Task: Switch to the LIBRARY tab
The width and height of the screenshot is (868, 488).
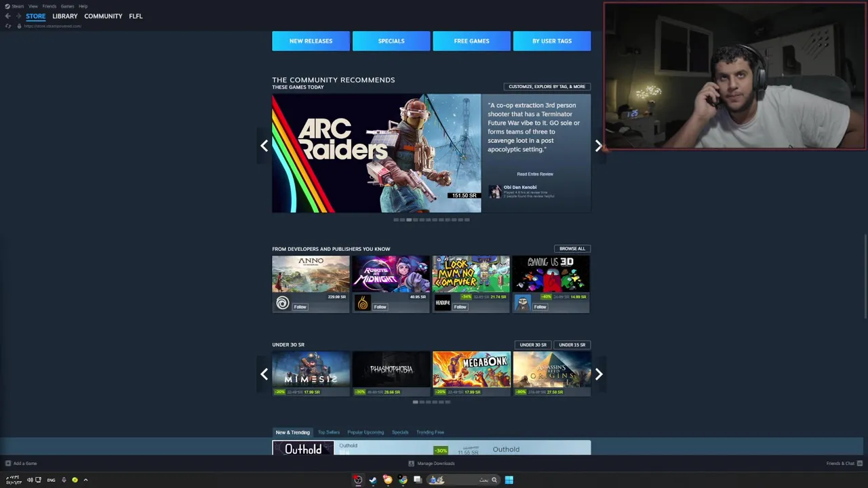Action: click(65, 16)
